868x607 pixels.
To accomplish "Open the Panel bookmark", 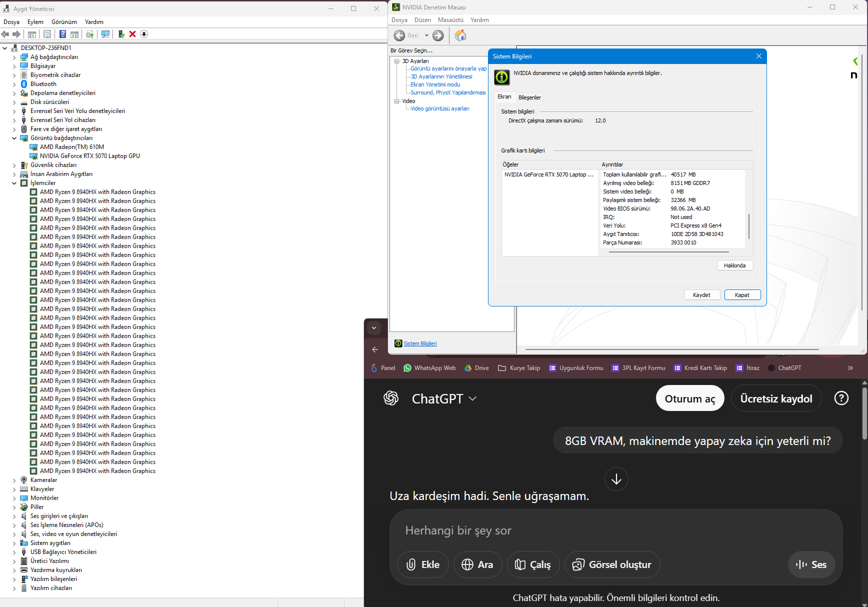I will pyautogui.click(x=382, y=368).
